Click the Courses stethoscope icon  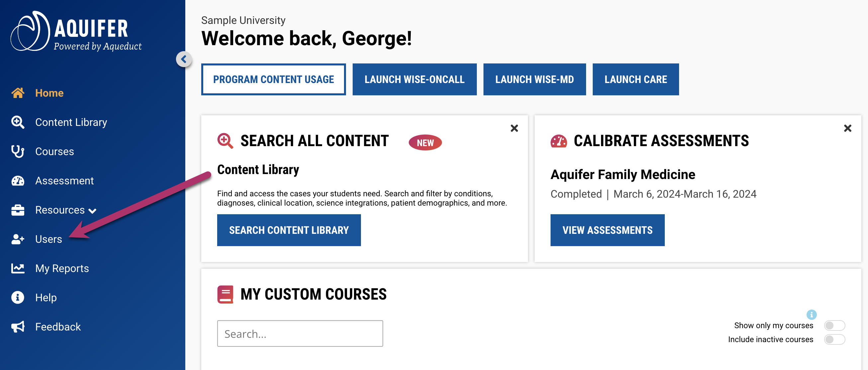[18, 151]
